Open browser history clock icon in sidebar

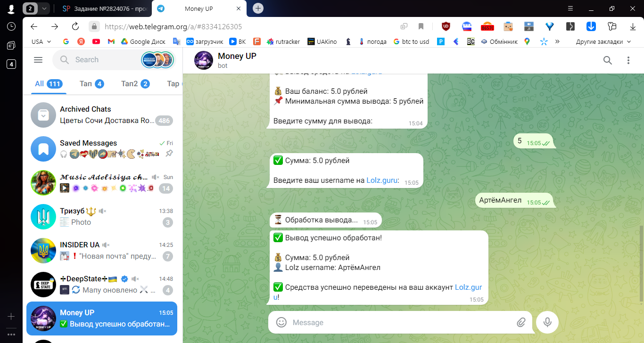click(x=11, y=27)
